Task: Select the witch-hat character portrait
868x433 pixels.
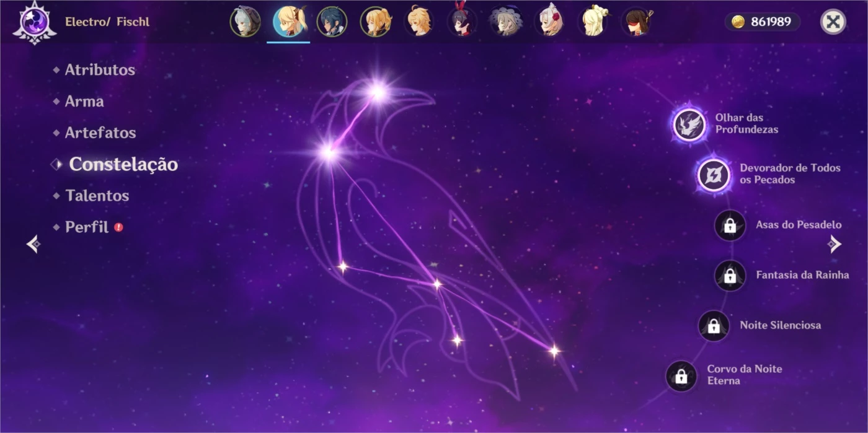Action: [x=505, y=22]
